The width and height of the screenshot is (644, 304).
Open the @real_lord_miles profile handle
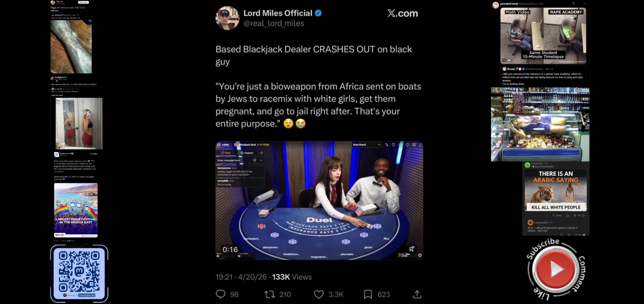(x=274, y=23)
